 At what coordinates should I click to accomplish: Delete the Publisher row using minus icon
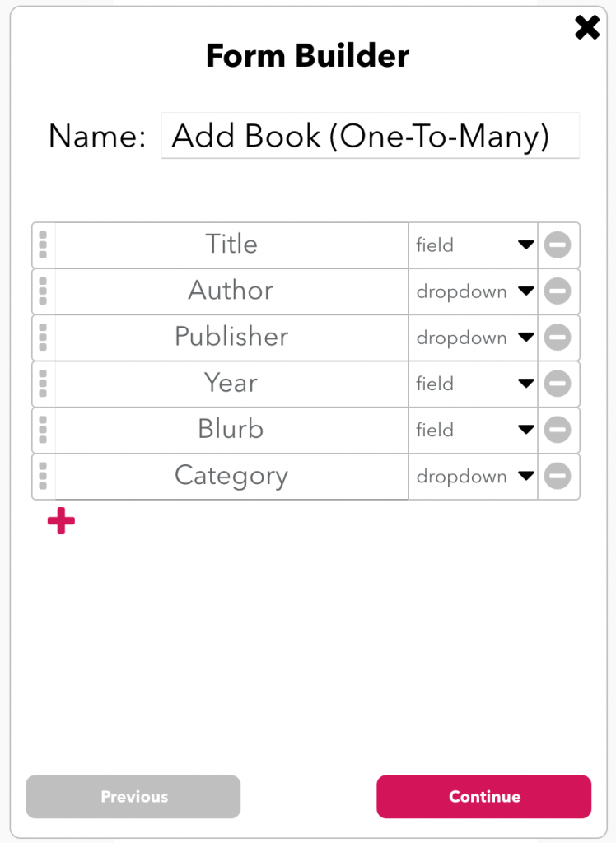tap(558, 338)
